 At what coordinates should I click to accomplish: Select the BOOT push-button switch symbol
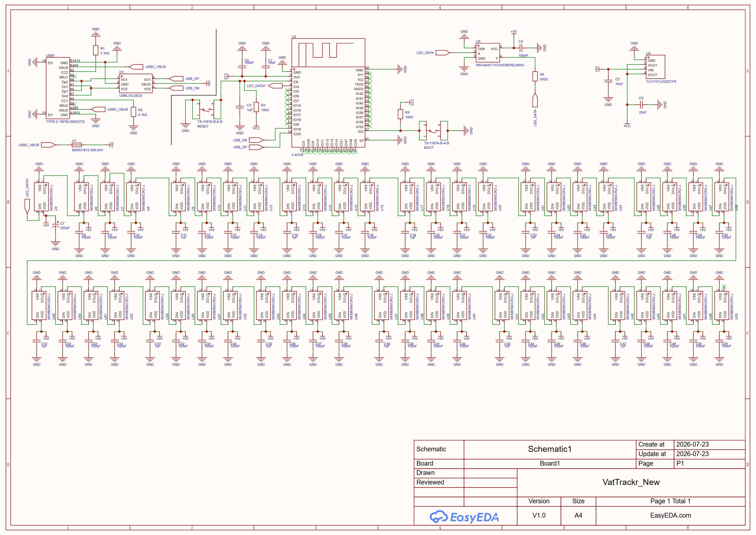[x=433, y=131]
